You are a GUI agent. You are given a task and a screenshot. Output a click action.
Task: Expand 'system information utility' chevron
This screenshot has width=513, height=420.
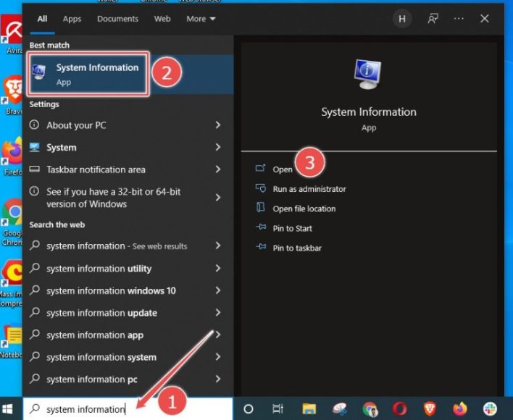218,269
